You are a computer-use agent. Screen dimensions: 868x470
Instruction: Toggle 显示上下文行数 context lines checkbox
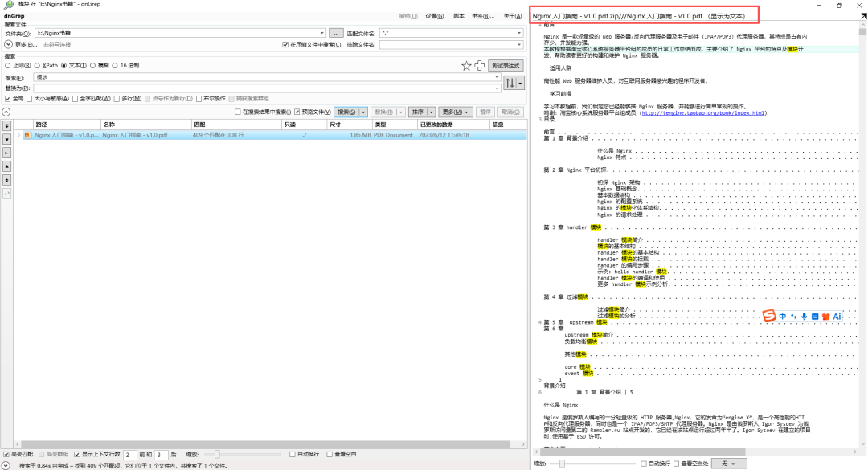click(x=77, y=455)
